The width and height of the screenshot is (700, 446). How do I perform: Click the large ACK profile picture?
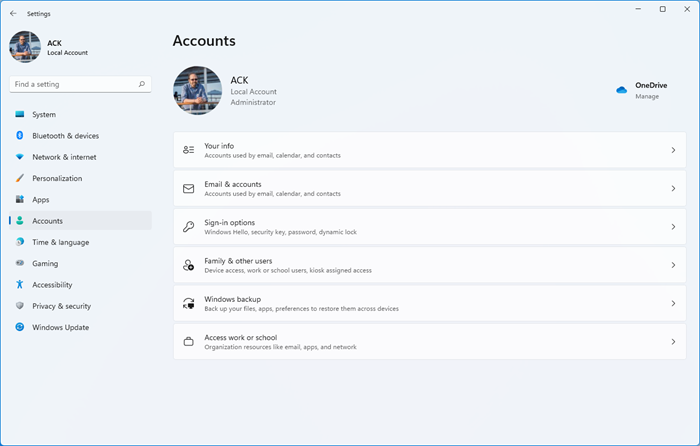[197, 91]
